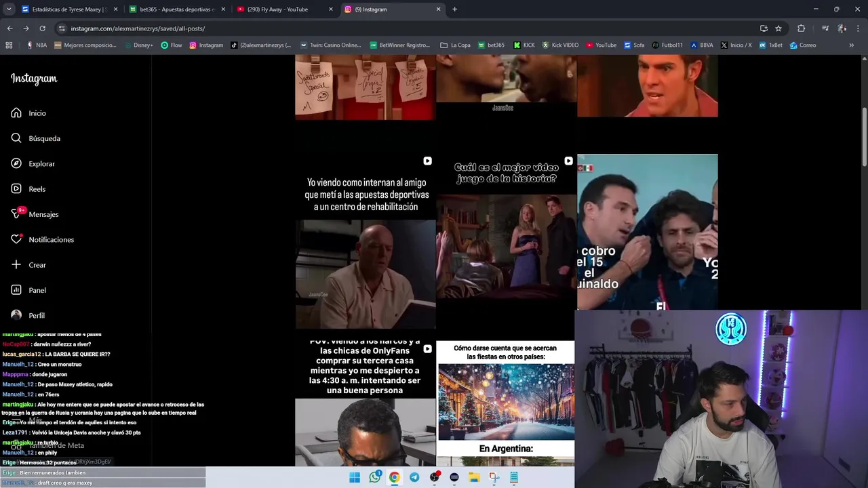Open the Explorar compass icon
Viewport: 868px width, 488px height.
pyautogui.click(x=16, y=163)
